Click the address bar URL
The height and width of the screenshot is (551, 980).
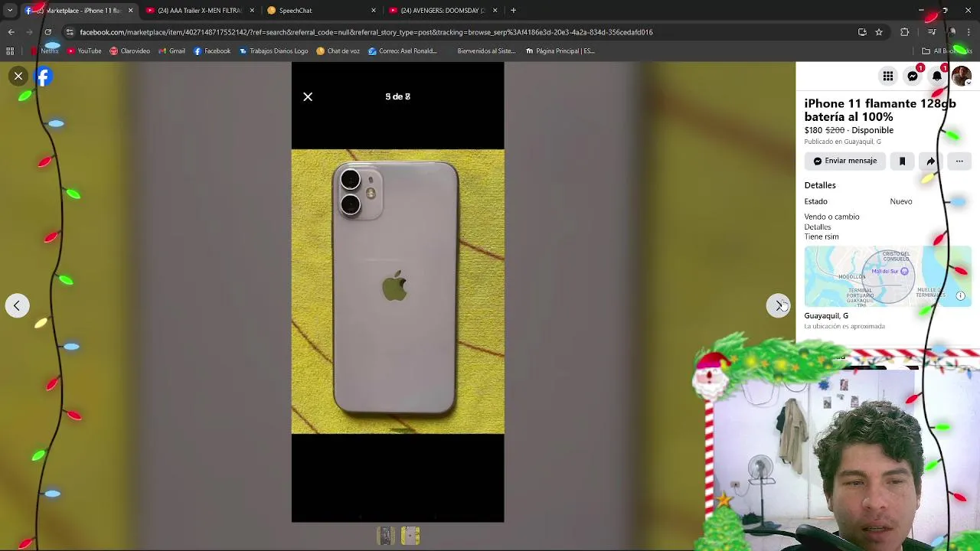click(x=366, y=32)
